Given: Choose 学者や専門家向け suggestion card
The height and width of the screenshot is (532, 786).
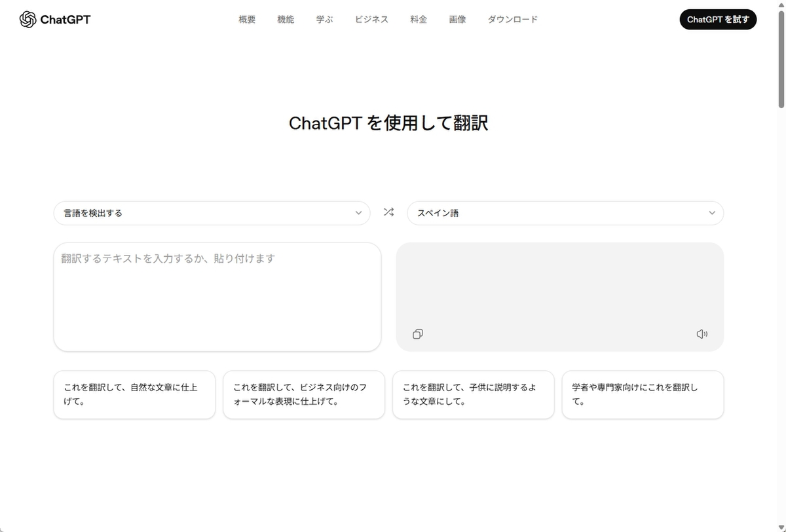Looking at the screenshot, I should pyautogui.click(x=643, y=394).
